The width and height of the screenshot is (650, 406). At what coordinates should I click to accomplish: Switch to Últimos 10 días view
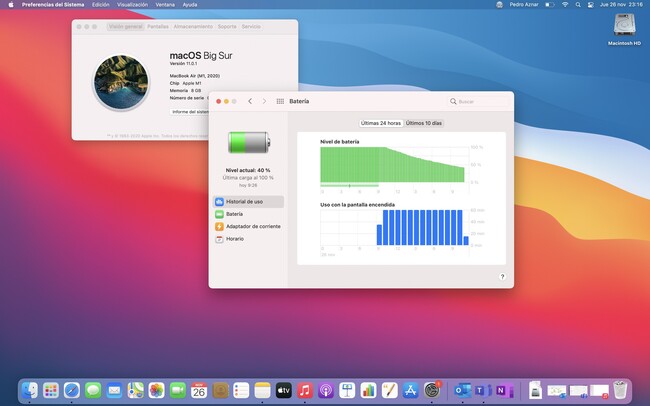point(424,123)
